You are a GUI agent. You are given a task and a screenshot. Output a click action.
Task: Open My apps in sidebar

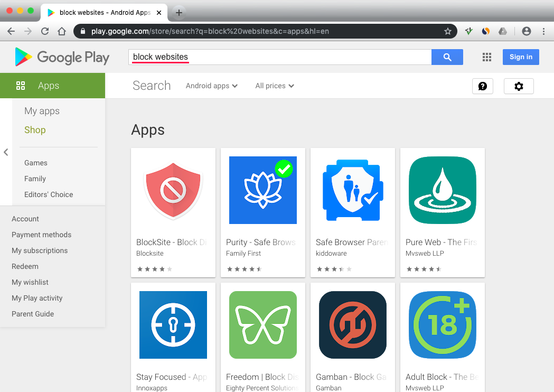pyautogui.click(x=42, y=111)
